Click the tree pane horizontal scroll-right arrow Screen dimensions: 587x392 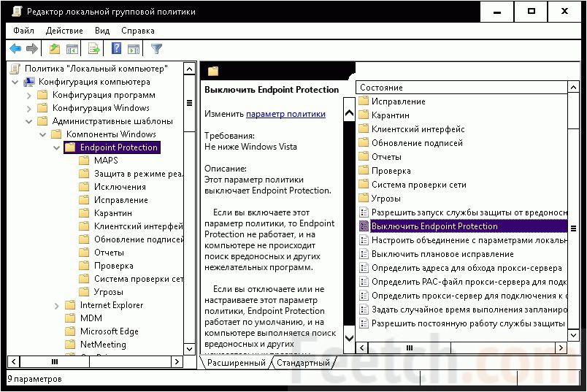coord(177,361)
